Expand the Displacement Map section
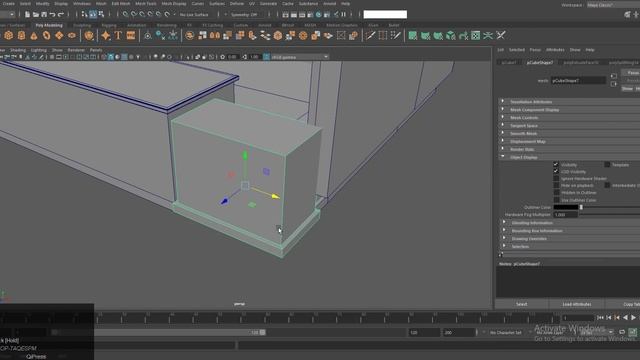Viewport: 640px width, 360px height. [x=569, y=142]
